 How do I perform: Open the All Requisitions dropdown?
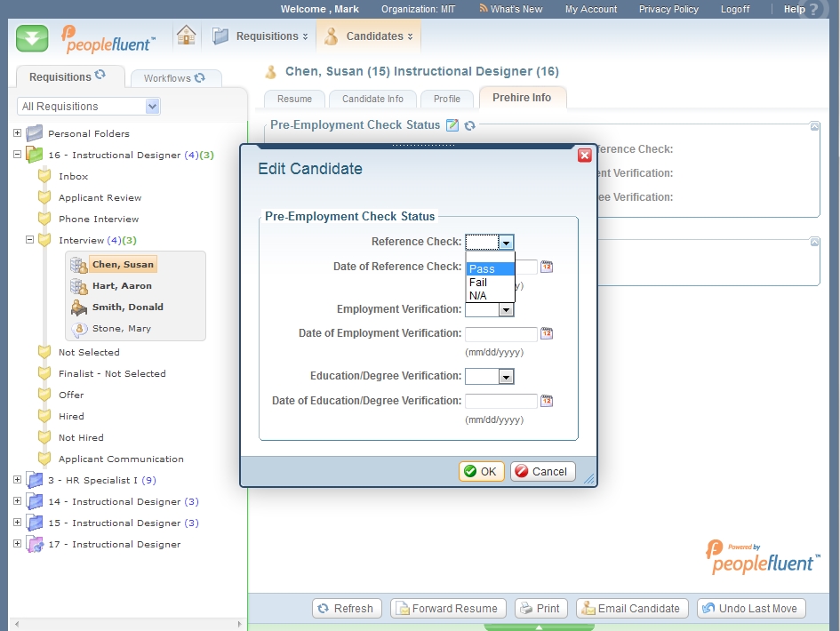tap(152, 107)
